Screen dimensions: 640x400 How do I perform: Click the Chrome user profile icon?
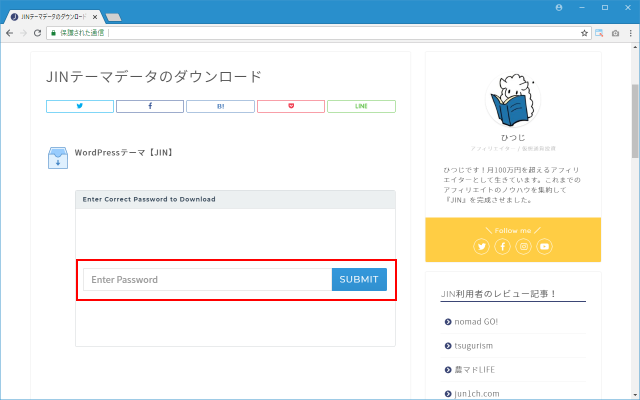pyautogui.click(x=559, y=8)
